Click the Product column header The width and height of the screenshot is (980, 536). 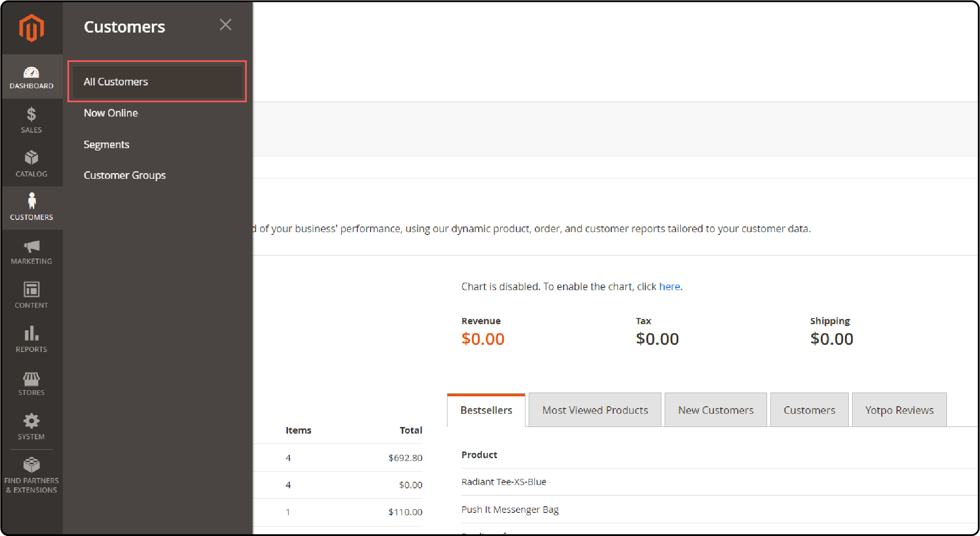pos(479,455)
